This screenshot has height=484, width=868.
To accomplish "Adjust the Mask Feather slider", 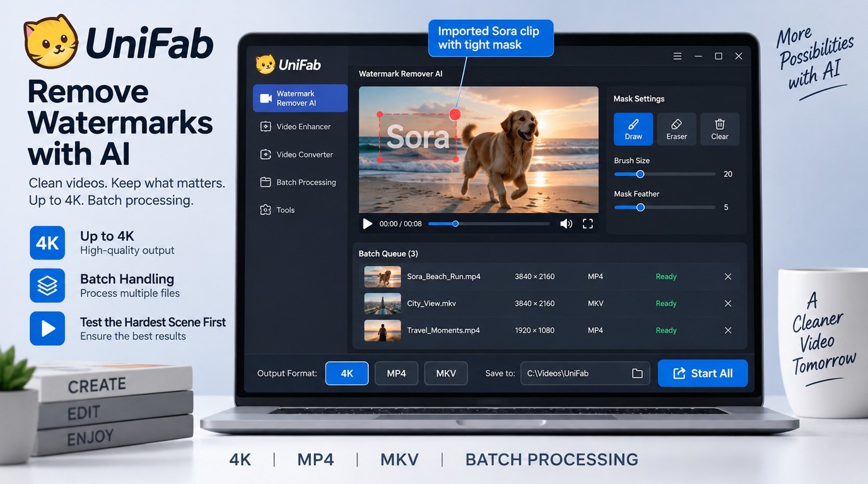I will pyautogui.click(x=665, y=207).
